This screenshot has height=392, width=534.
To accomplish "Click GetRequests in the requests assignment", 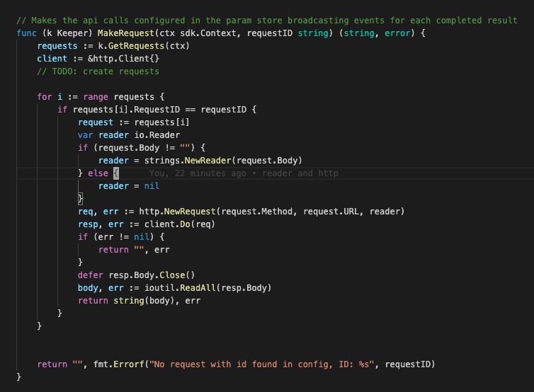I will point(136,46).
